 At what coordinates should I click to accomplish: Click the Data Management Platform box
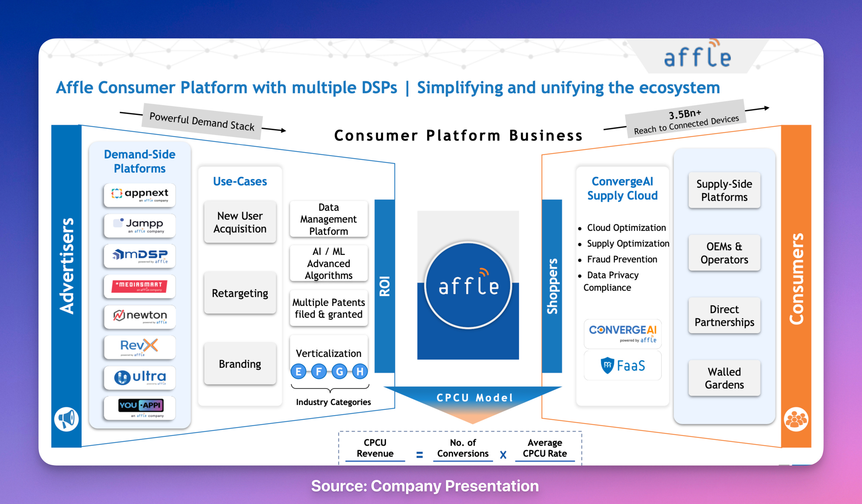click(328, 219)
